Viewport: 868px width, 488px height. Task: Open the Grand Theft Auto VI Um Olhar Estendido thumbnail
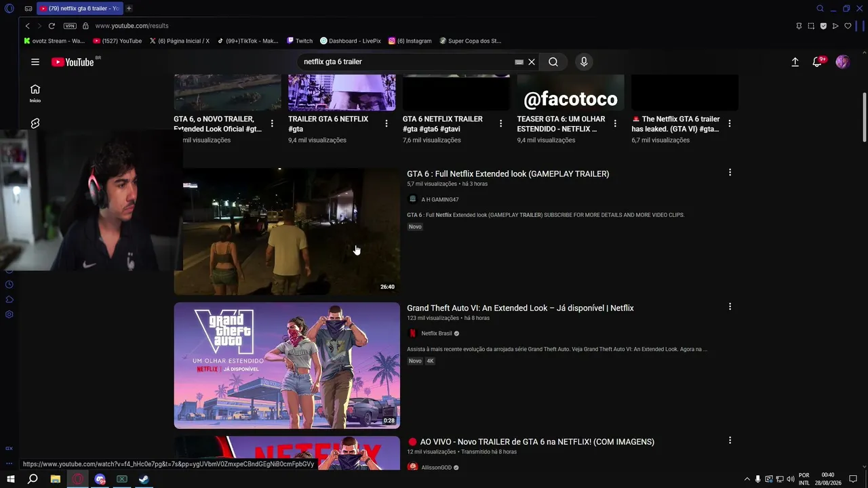coord(287,365)
